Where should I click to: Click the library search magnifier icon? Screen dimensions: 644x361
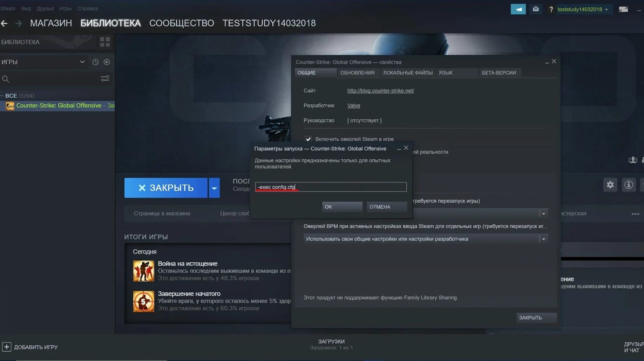(x=6, y=79)
